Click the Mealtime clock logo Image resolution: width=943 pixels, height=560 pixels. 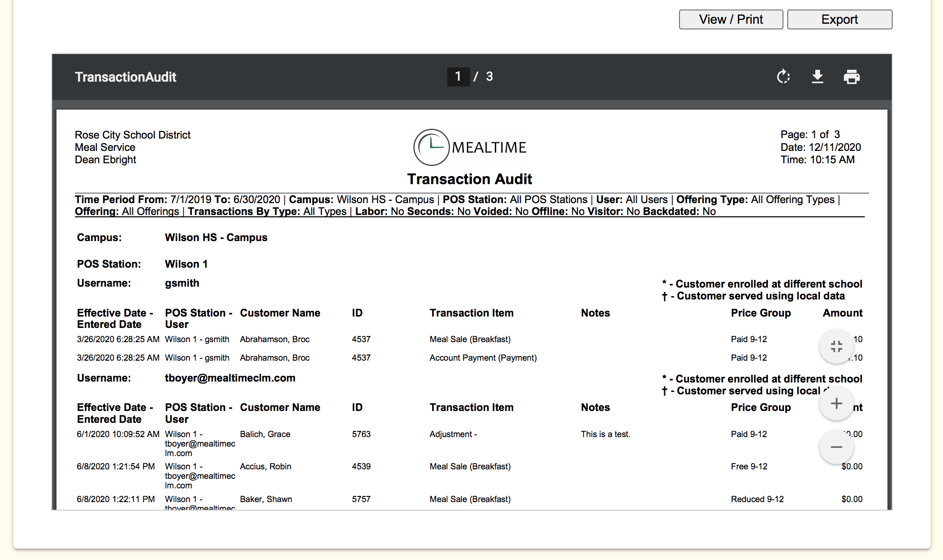[431, 147]
